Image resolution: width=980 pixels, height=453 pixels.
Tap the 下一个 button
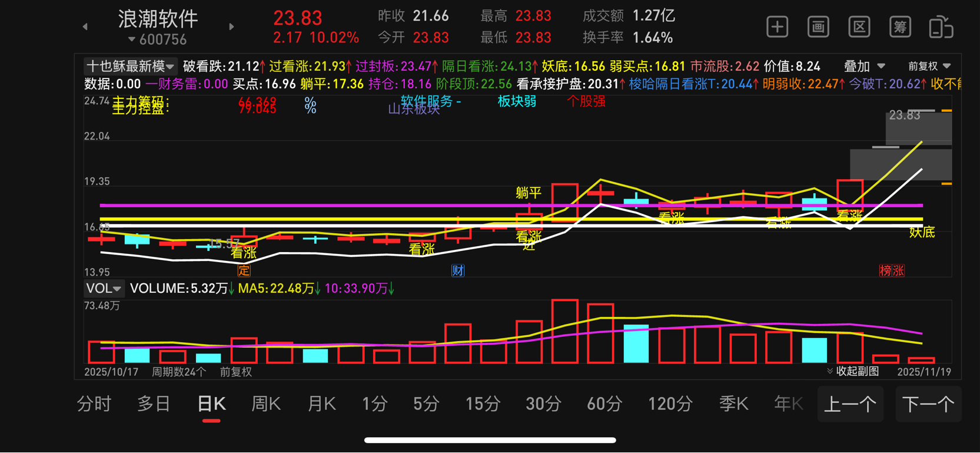point(928,404)
